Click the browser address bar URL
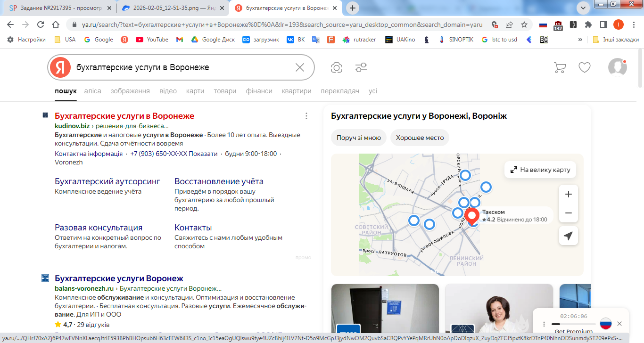Viewport: 644px width, 343px height. pyautogui.click(x=282, y=25)
